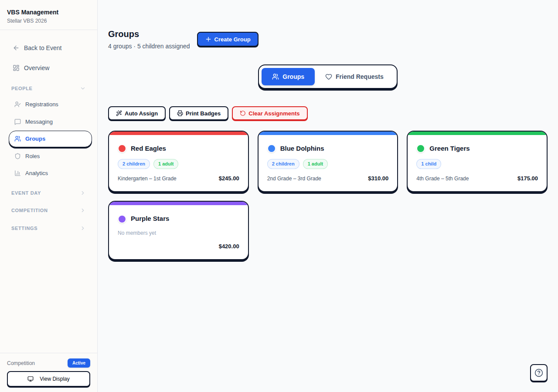Click the Overview grid icon
Screen dimensions: 558x392
(x=17, y=68)
